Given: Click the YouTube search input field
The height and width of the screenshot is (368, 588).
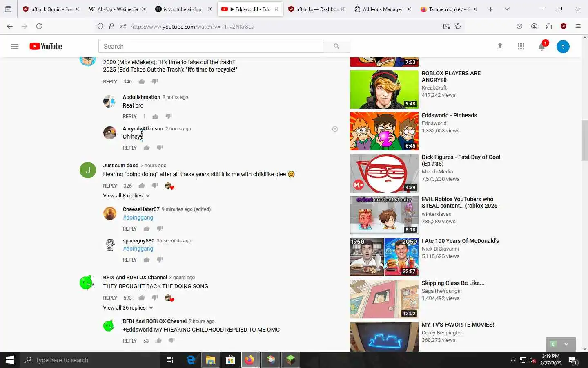Looking at the screenshot, I should pyautogui.click(x=211, y=46).
